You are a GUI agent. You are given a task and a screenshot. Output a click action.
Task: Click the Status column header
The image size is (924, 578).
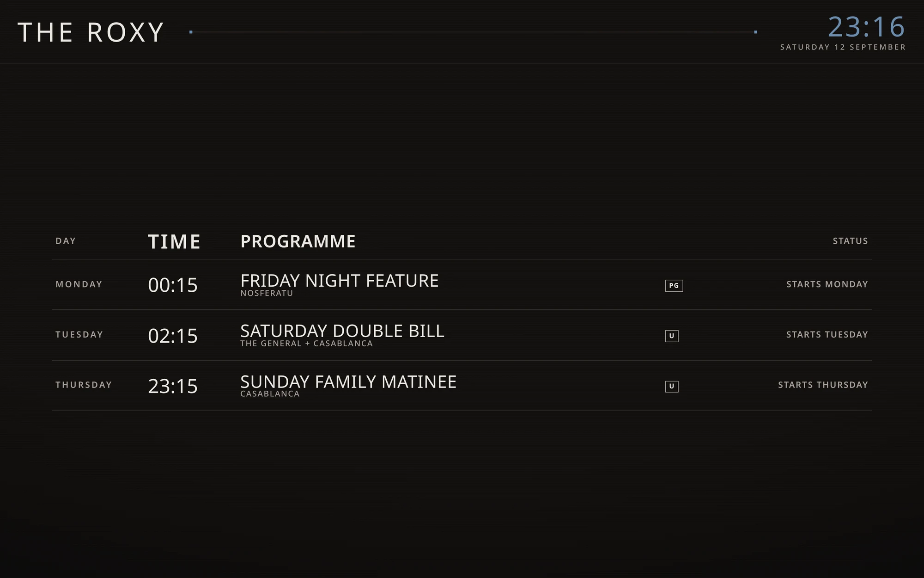click(850, 241)
